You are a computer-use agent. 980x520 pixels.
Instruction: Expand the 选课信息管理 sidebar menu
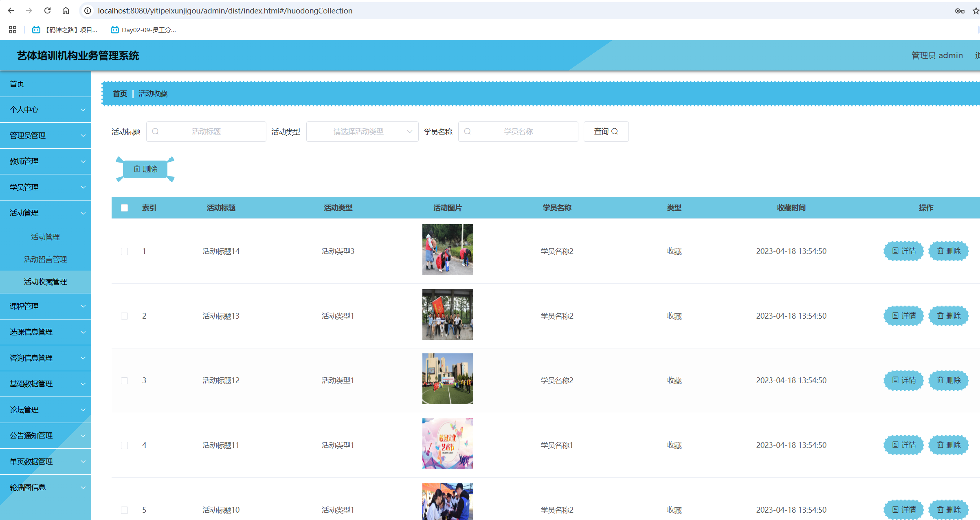[46, 332]
